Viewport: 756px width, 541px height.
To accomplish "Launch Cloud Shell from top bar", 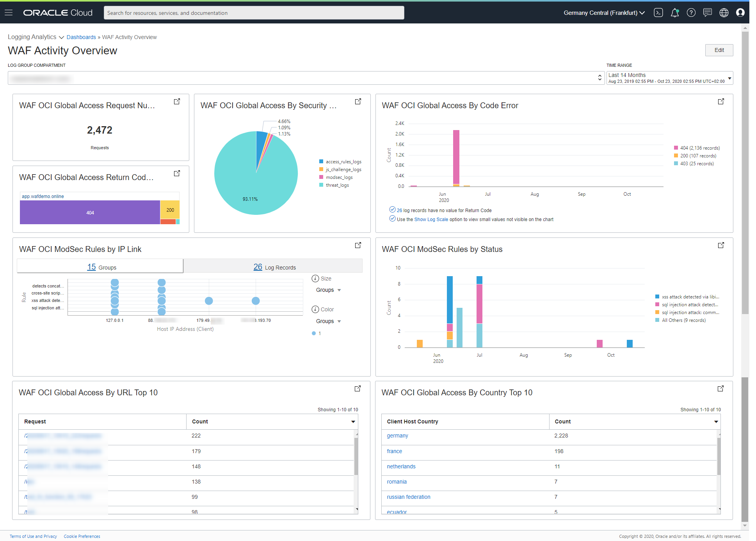I will coord(658,12).
